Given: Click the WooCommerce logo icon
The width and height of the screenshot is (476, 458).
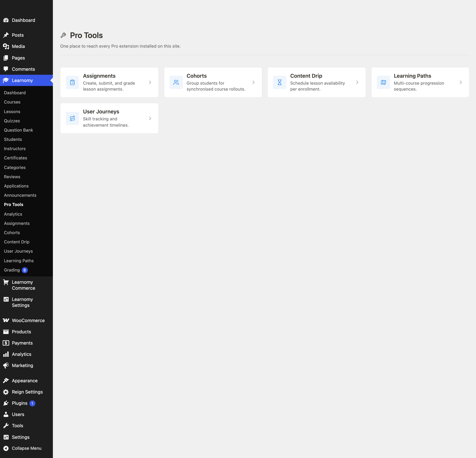Looking at the screenshot, I should click(6, 320).
